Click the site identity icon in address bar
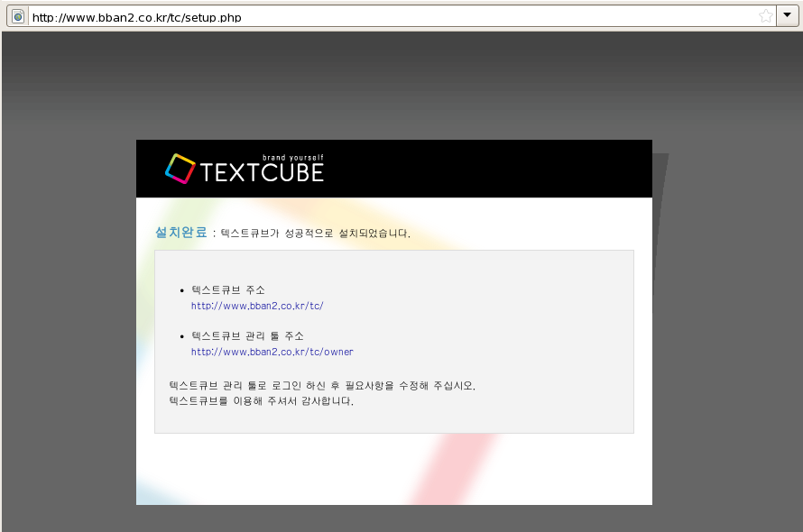803x532 pixels. tap(18, 16)
